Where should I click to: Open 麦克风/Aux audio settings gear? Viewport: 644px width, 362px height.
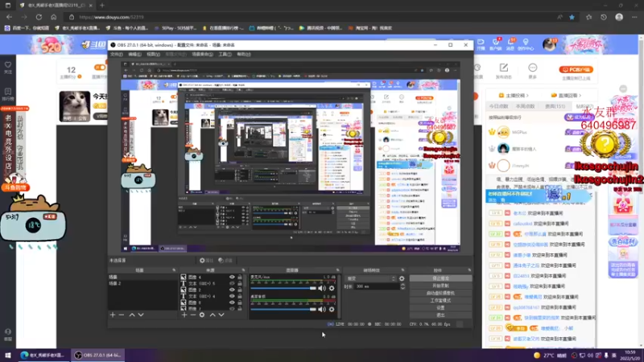coord(332,289)
